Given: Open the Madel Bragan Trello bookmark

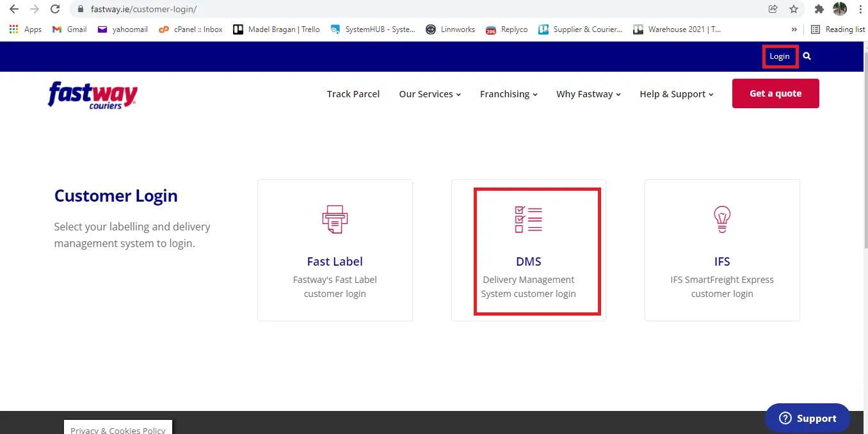Looking at the screenshot, I should click(277, 29).
